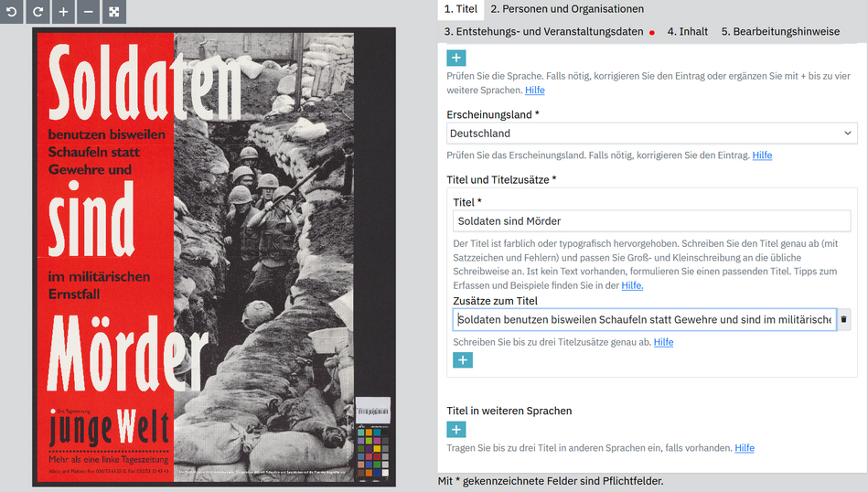Open Hilfe link for titles in other languages
The height and width of the screenshot is (492, 868).
click(x=745, y=448)
